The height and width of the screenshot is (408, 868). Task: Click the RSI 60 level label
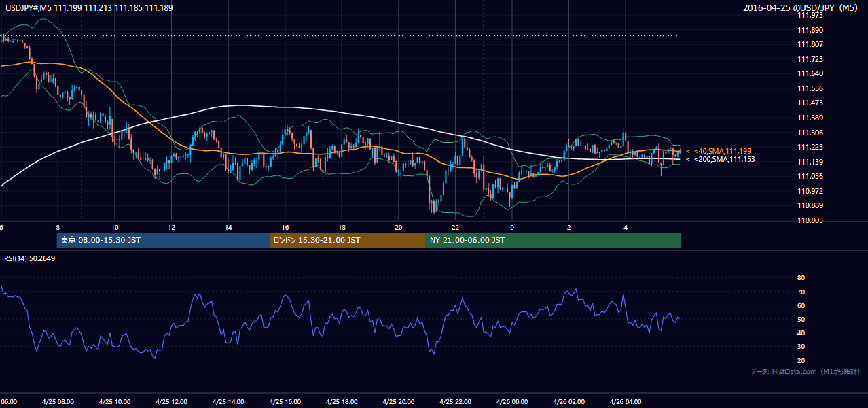(801, 305)
